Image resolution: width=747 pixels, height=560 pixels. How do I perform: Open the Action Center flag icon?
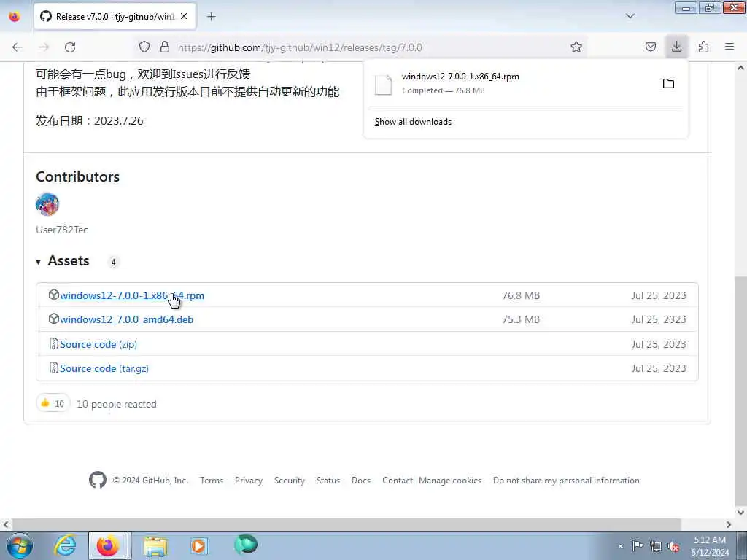point(638,545)
